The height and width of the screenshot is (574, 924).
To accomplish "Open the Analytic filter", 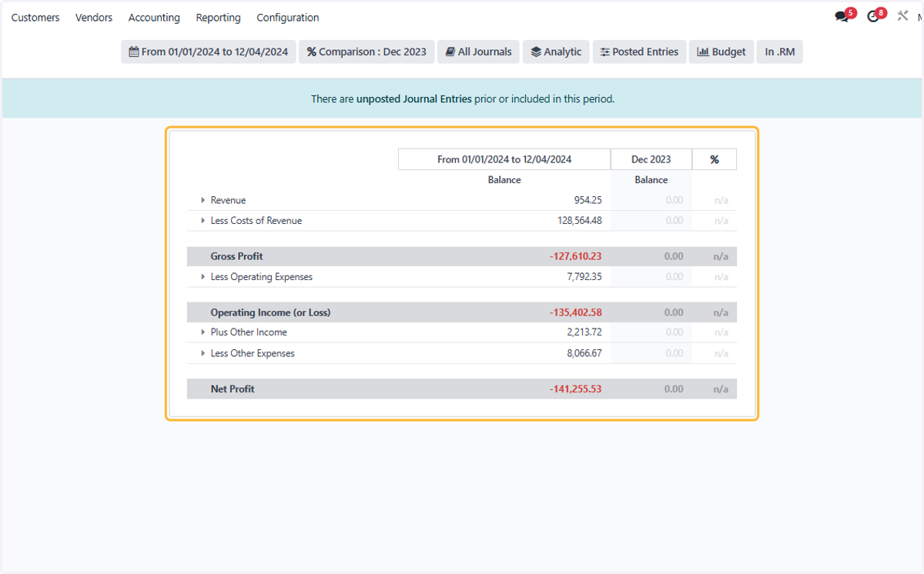I will (x=556, y=52).
